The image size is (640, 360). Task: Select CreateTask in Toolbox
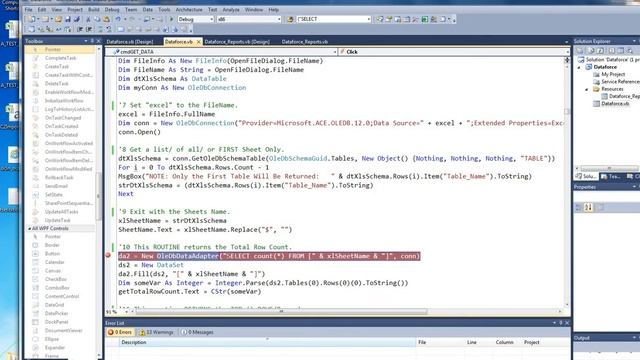pyautogui.click(x=57, y=67)
